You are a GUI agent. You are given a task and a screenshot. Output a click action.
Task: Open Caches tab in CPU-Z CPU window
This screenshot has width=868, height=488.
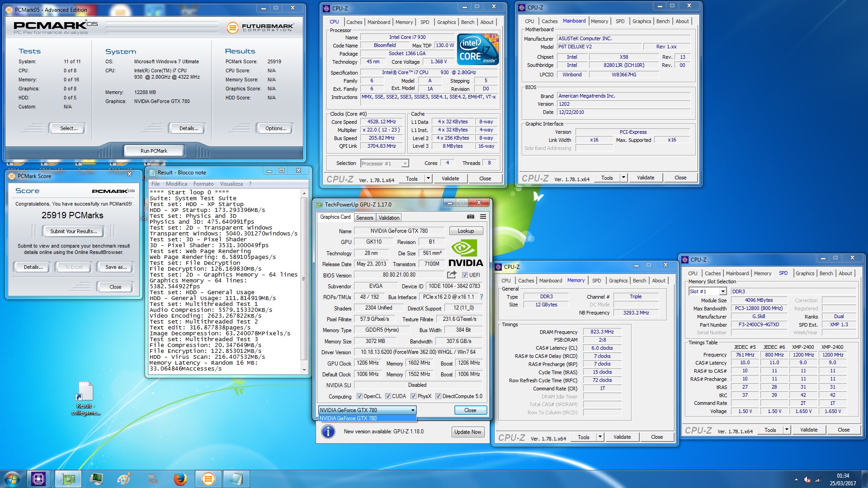click(x=354, y=22)
